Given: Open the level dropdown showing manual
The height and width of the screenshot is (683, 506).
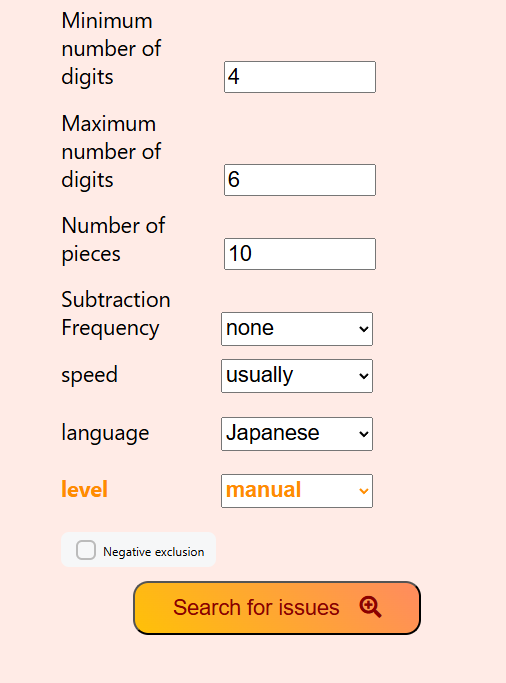Looking at the screenshot, I should 297,491.
